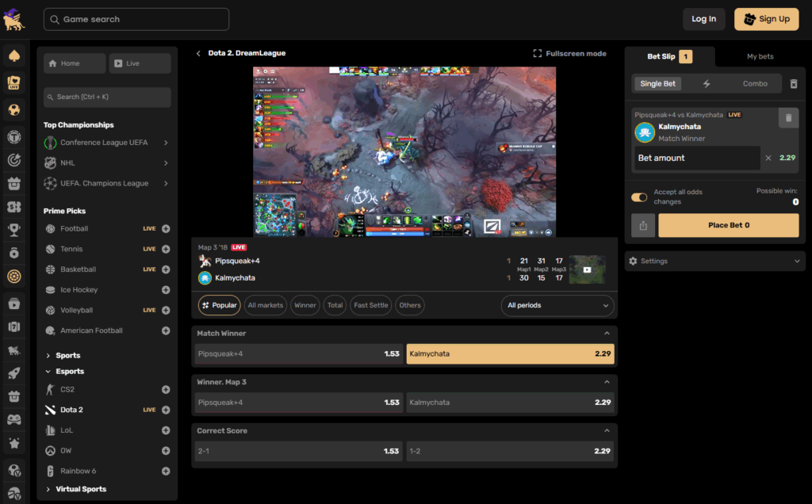Add Ice Hockey with its plus icon
Screen dimensions: 812x504
click(x=166, y=290)
